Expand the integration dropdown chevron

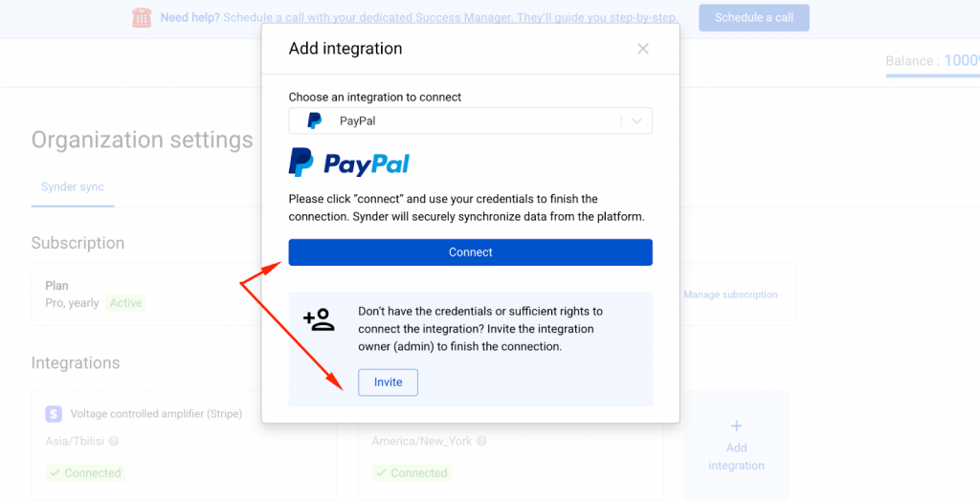636,121
